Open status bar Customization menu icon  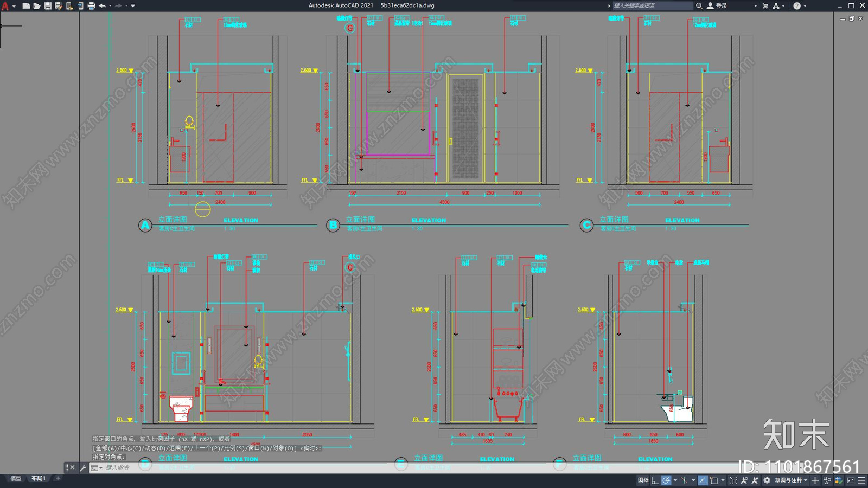[x=861, y=480]
